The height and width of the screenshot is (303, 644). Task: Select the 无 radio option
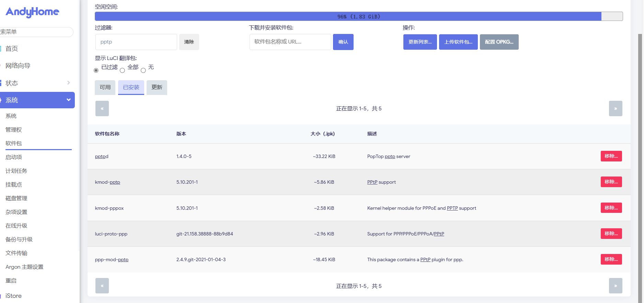(x=143, y=70)
